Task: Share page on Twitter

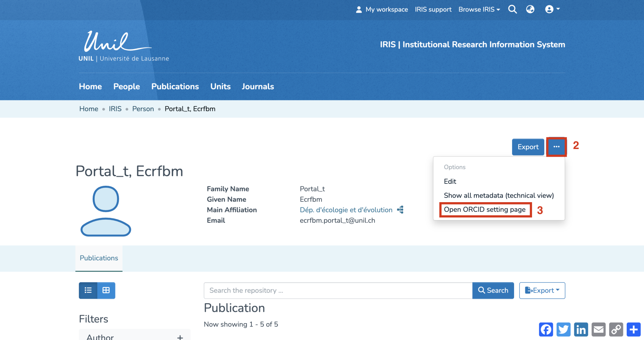Action: (563, 329)
